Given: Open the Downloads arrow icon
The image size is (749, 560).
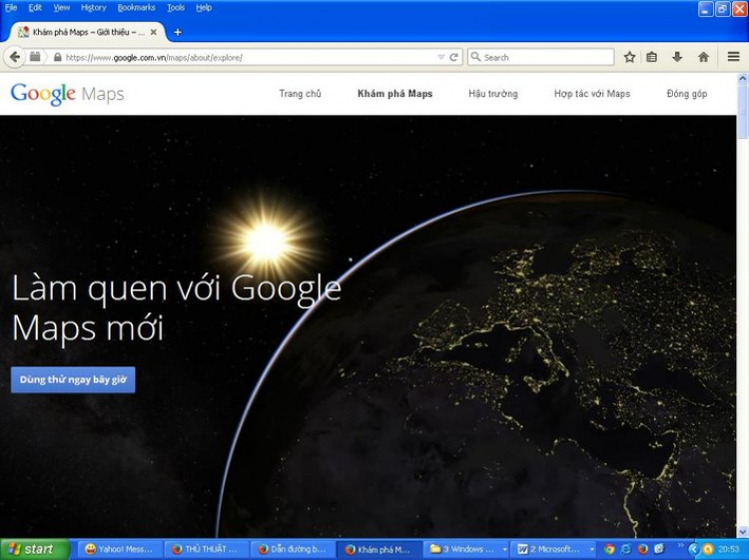Looking at the screenshot, I should click(x=677, y=57).
